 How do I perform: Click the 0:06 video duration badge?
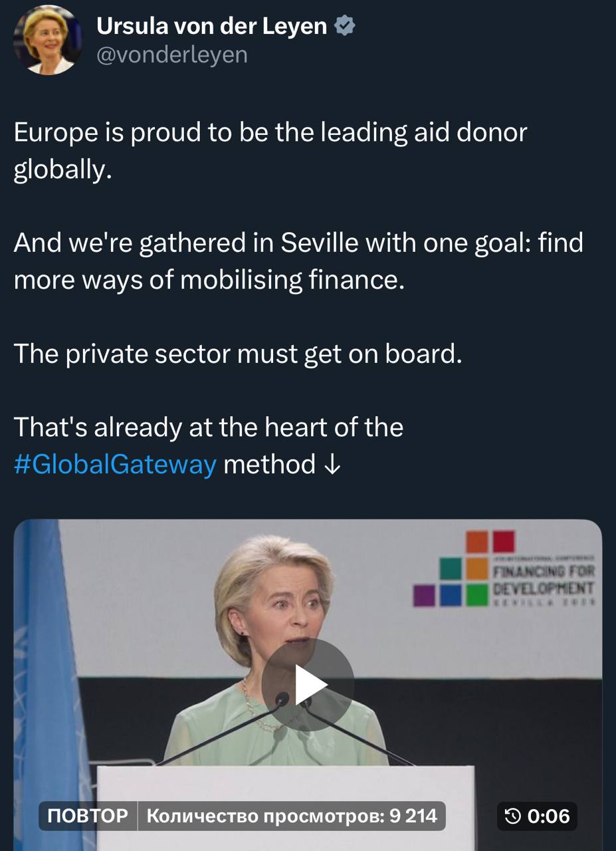(548, 816)
